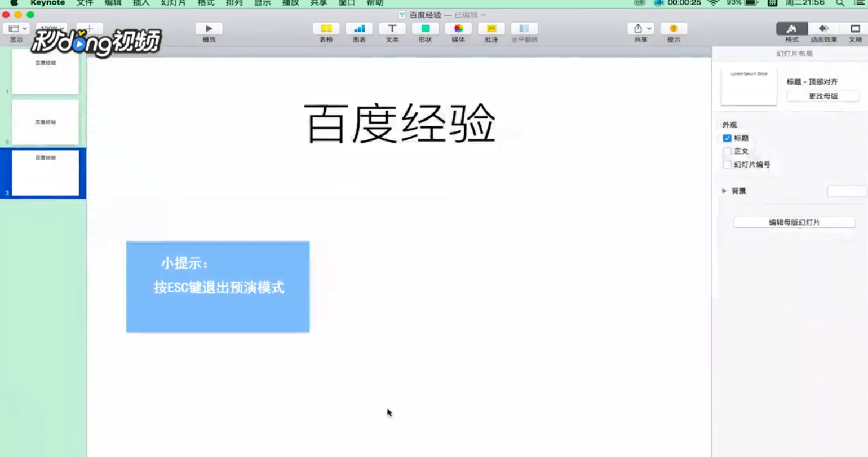The height and width of the screenshot is (457, 868).
Task: Click the screen recording status icon
Action: tap(659, 3)
